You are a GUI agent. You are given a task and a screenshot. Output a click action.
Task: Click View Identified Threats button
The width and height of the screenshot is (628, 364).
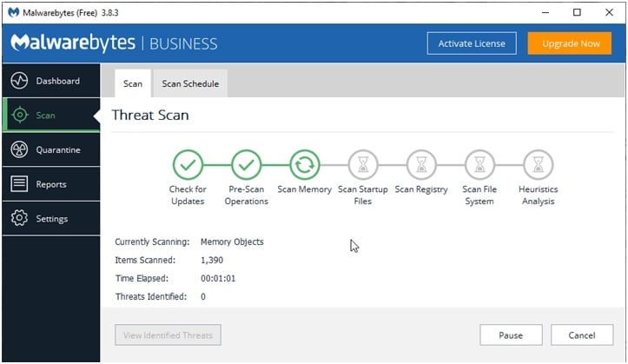click(x=168, y=335)
